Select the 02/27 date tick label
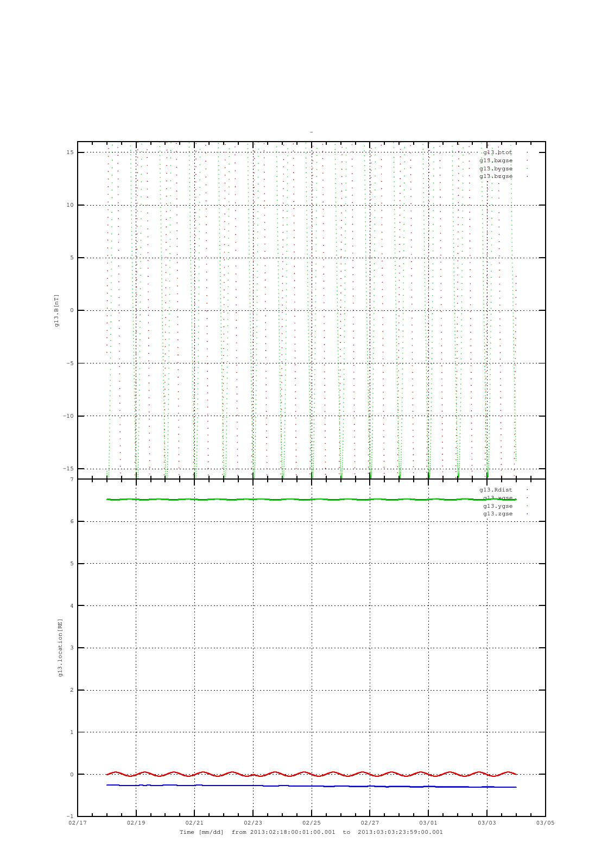 coord(370,823)
